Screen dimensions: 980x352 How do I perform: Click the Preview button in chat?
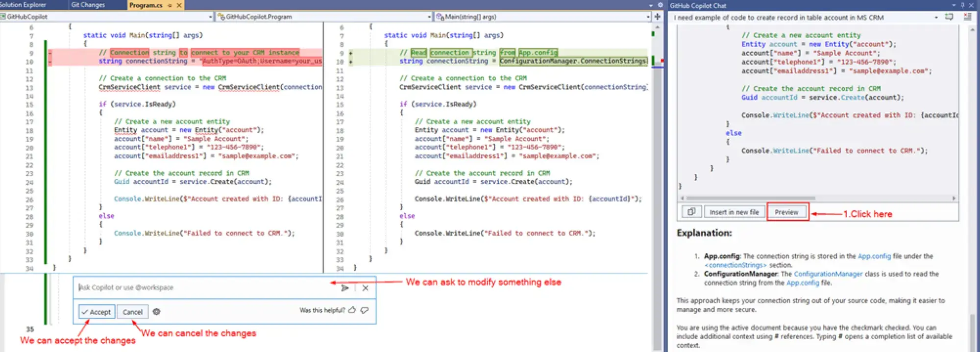pyautogui.click(x=786, y=212)
